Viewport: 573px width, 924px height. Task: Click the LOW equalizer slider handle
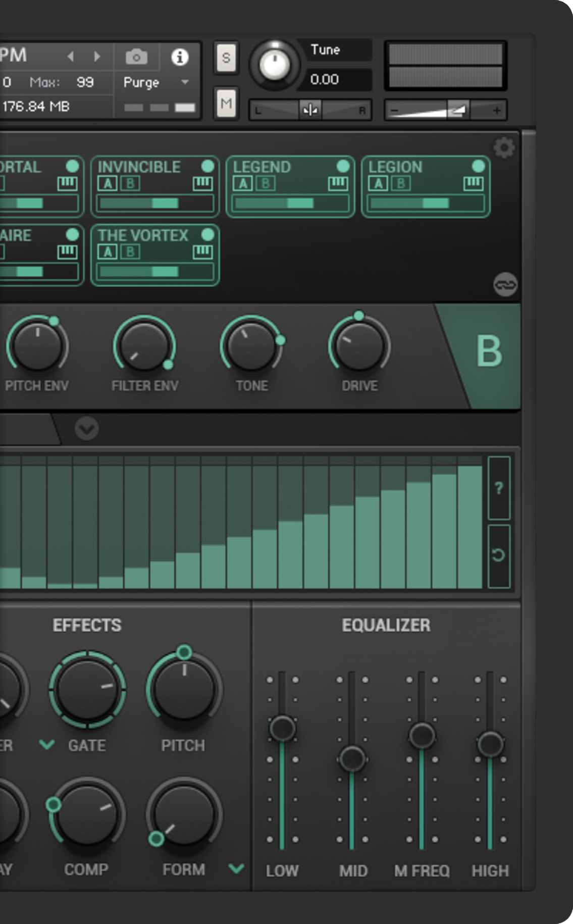(x=282, y=728)
